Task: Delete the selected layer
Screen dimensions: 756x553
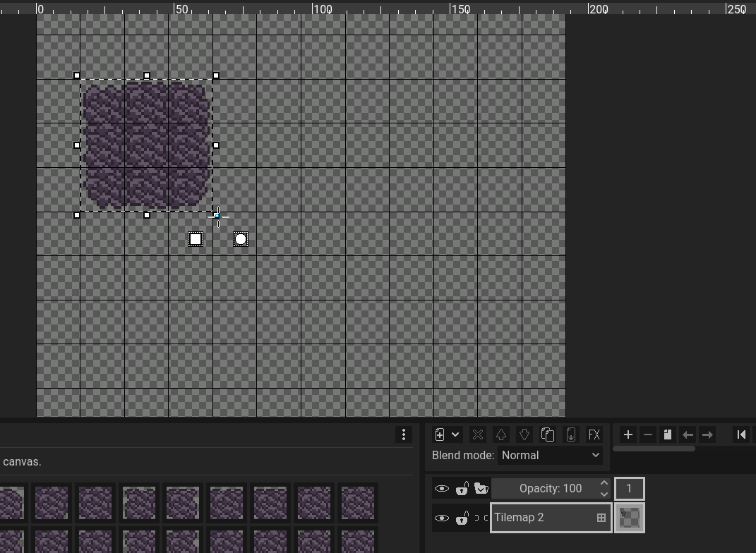Action: 477,435
